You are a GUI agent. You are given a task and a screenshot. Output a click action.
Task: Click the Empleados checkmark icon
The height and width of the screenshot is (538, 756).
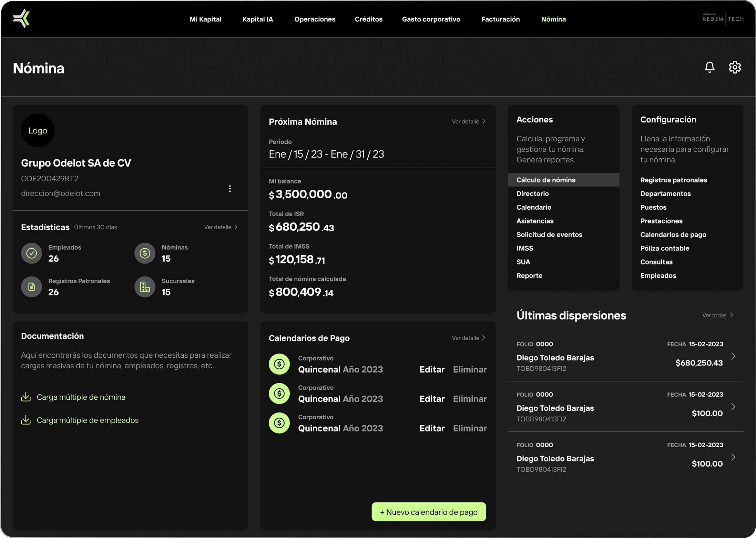[32, 253]
